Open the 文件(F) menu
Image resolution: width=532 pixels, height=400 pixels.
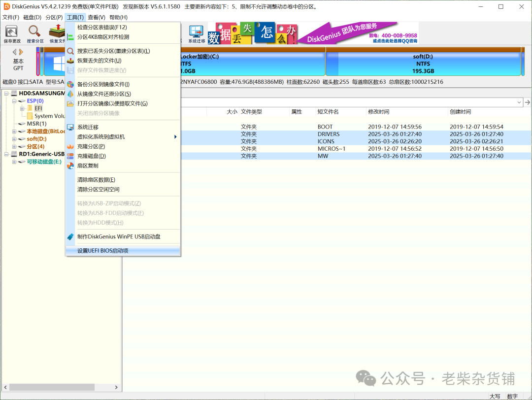(x=10, y=17)
